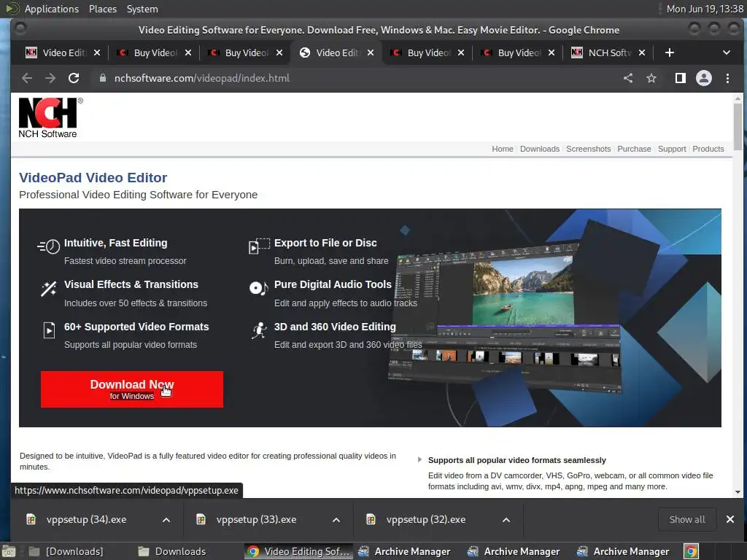
Task: Open the Products navigation link
Action: (708, 149)
